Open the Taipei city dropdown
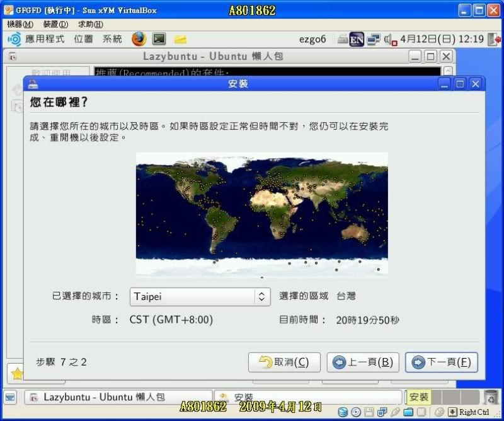Image resolution: width=504 pixels, height=421 pixels. click(200, 297)
